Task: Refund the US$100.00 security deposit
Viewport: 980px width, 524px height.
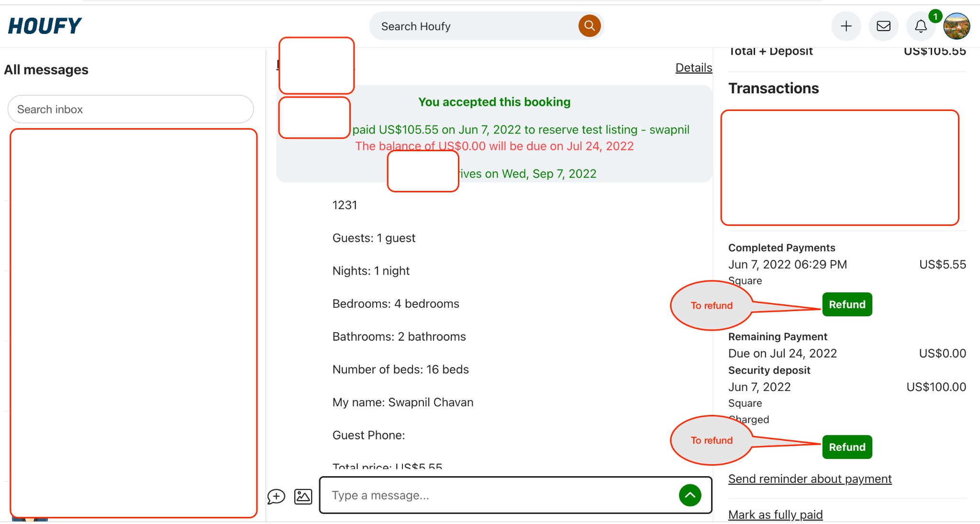Action: tap(846, 446)
